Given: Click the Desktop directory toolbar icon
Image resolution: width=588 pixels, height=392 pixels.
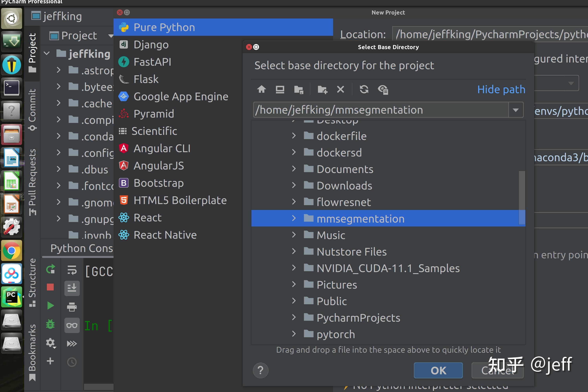Looking at the screenshot, I should click(280, 89).
